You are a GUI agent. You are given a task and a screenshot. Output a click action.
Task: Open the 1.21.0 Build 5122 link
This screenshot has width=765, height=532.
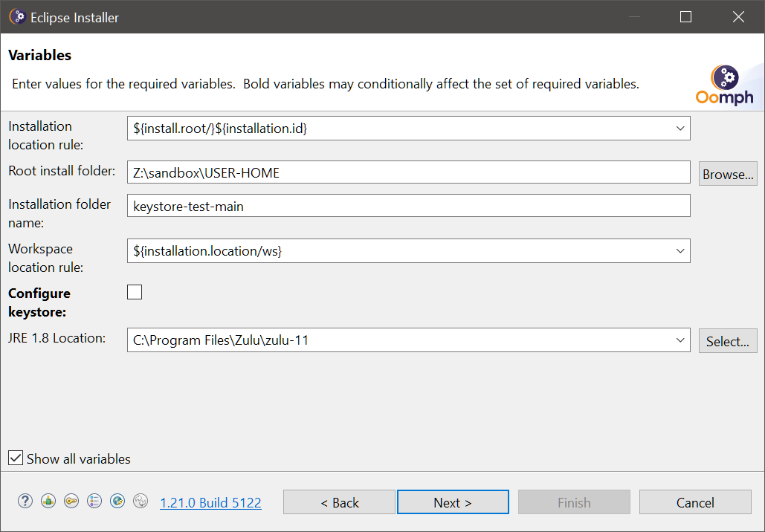coord(211,503)
